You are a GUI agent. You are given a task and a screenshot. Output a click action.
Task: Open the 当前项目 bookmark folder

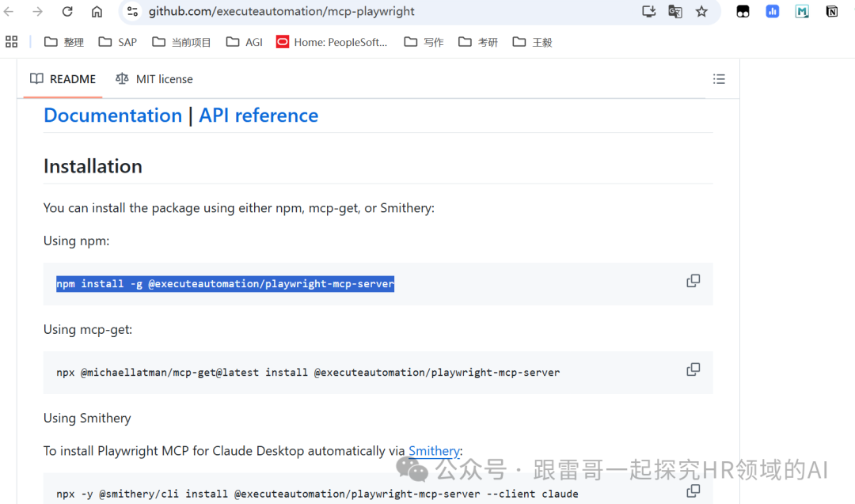coord(181,42)
